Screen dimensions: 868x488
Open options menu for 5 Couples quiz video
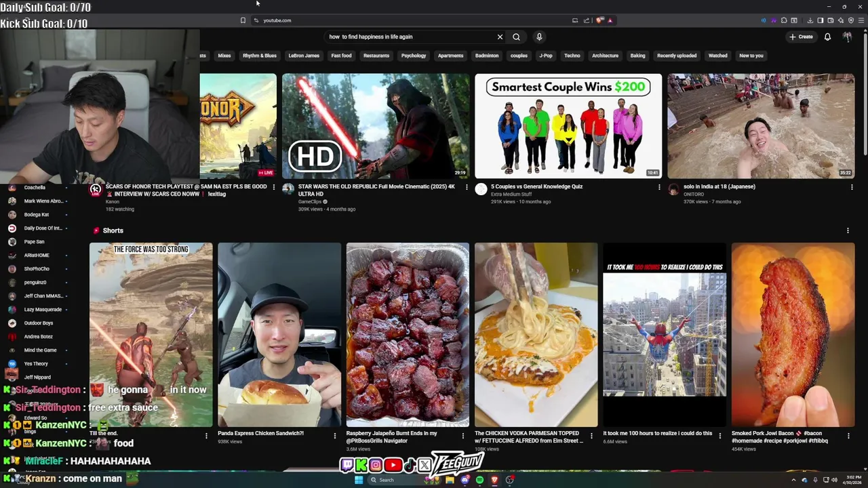tap(659, 187)
